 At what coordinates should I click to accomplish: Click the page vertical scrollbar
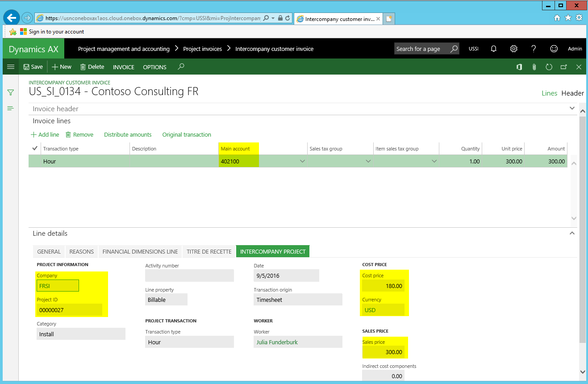582,223
